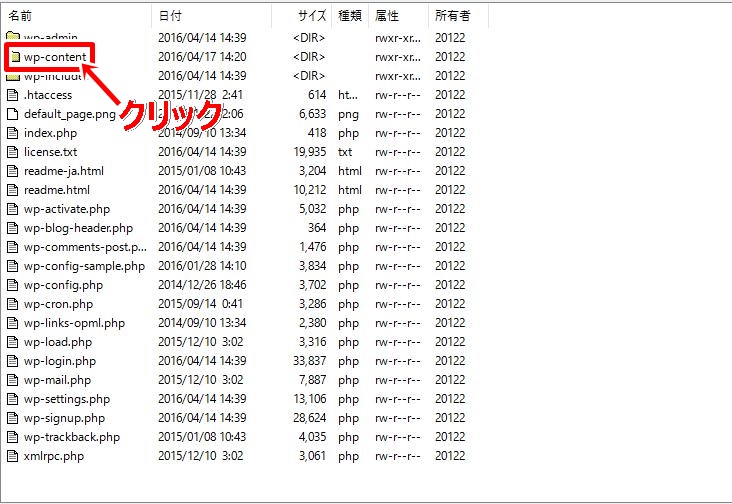Select the readme.html file name

click(57, 190)
